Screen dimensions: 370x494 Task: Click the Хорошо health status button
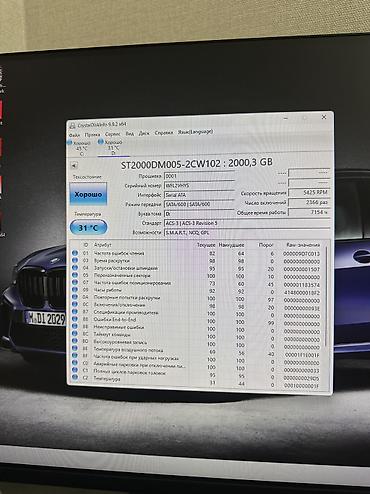pos(88,194)
